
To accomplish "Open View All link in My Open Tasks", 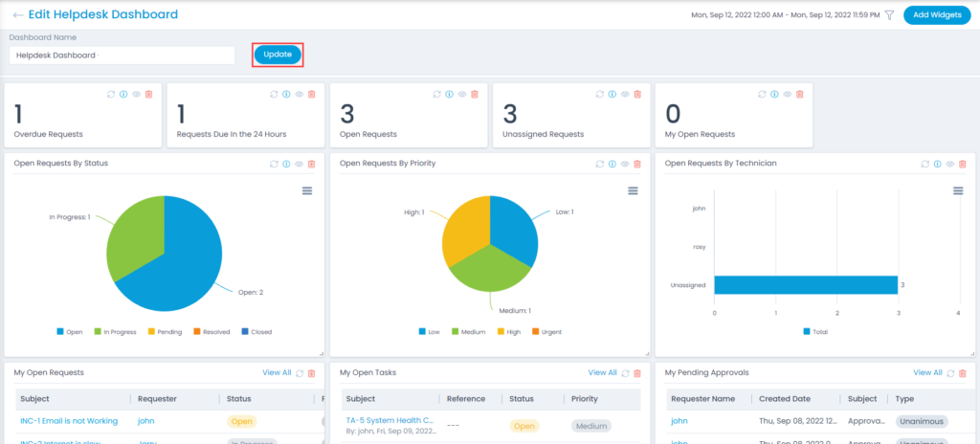I will tap(602, 373).
